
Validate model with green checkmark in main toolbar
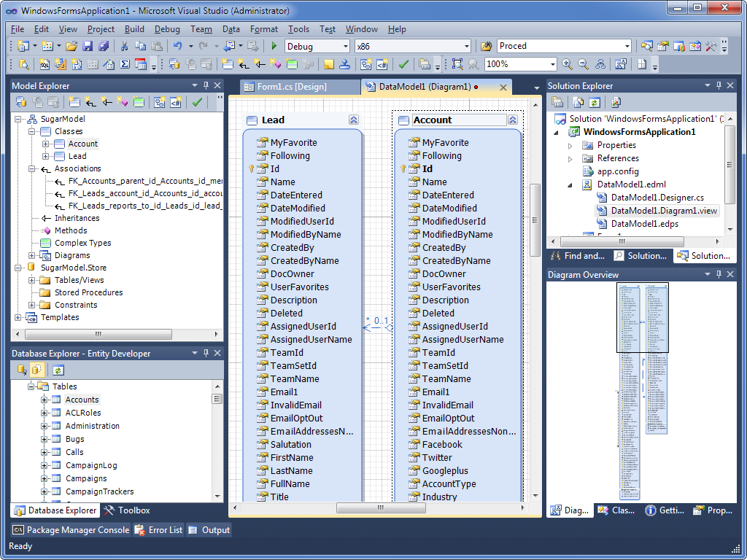[403, 64]
